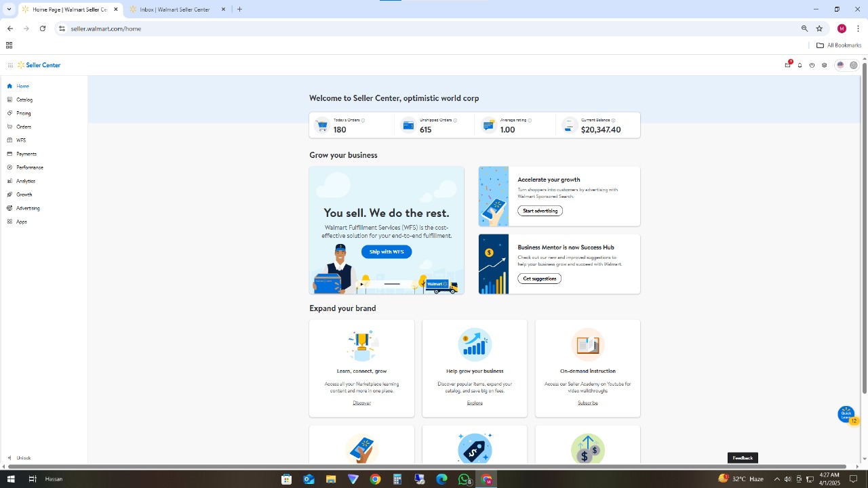The height and width of the screenshot is (488, 868).
Task: Click the Explore link under Help grow your business
Action: [x=475, y=403]
